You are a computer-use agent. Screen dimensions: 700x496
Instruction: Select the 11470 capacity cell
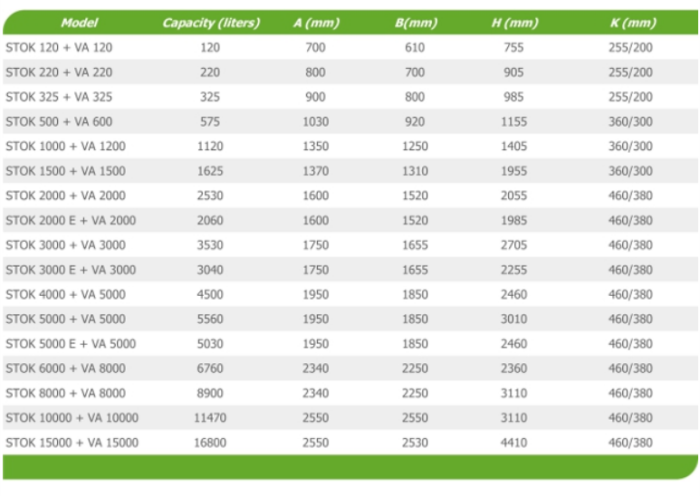click(210, 417)
